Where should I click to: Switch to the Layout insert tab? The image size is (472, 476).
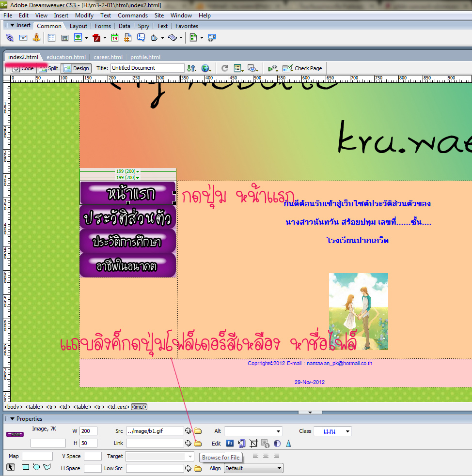pyautogui.click(x=79, y=26)
